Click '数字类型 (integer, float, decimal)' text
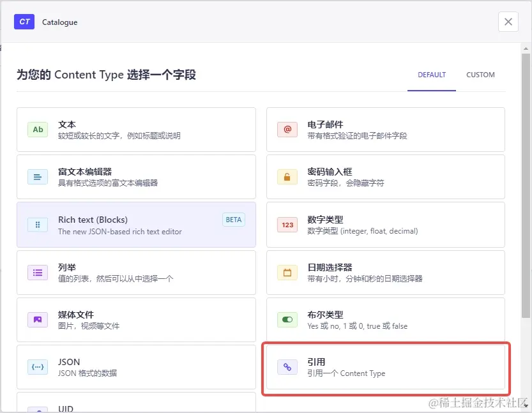532x413 pixels. click(362, 231)
